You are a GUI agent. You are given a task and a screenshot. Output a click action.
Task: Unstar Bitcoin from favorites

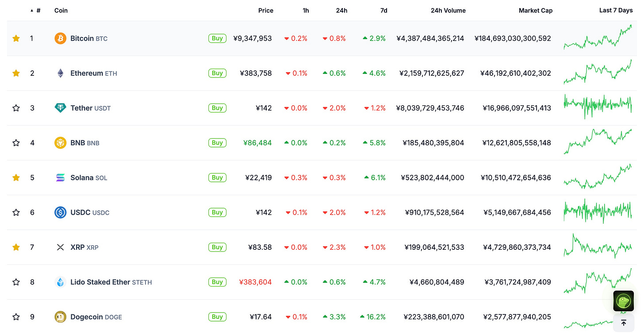point(16,39)
